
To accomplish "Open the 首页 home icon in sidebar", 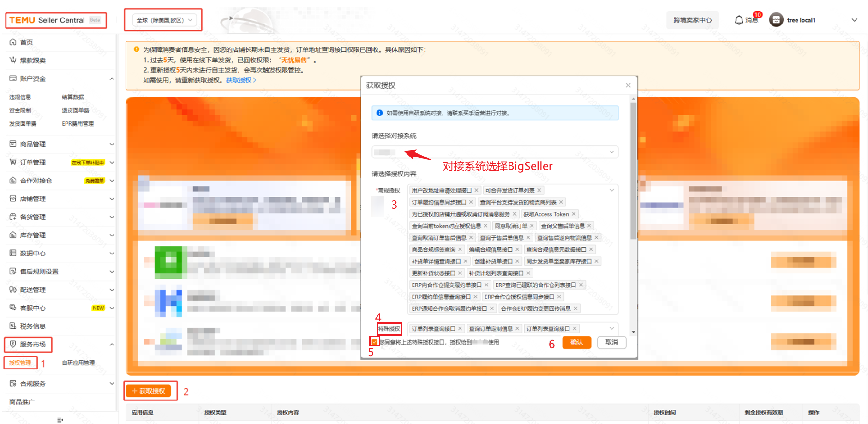I will 13,42.
